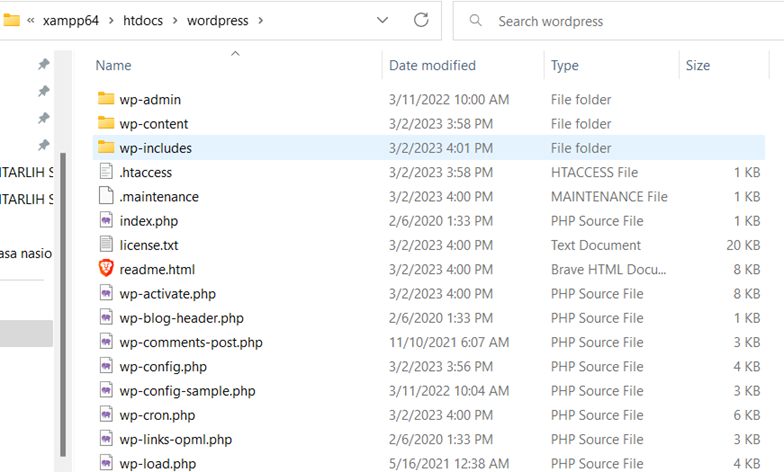The image size is (784, 472).
Task: Click the Size column header
Action: (x=697, y=66)
